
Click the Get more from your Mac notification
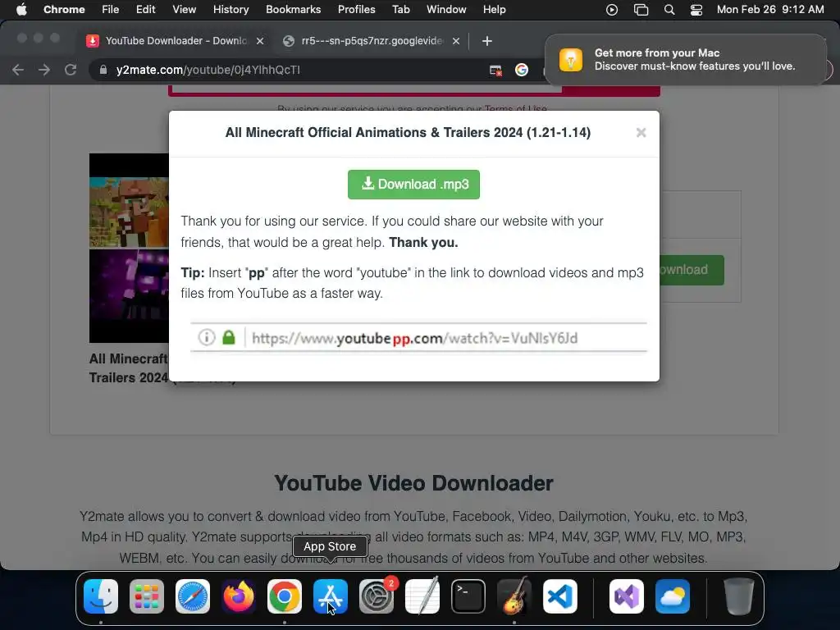tap(685, 59)
